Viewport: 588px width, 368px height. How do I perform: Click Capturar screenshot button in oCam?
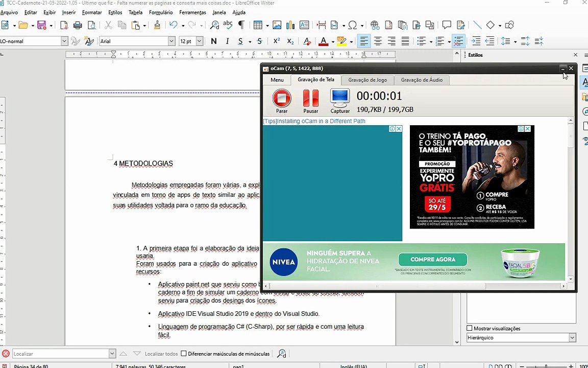coord(340,101)
